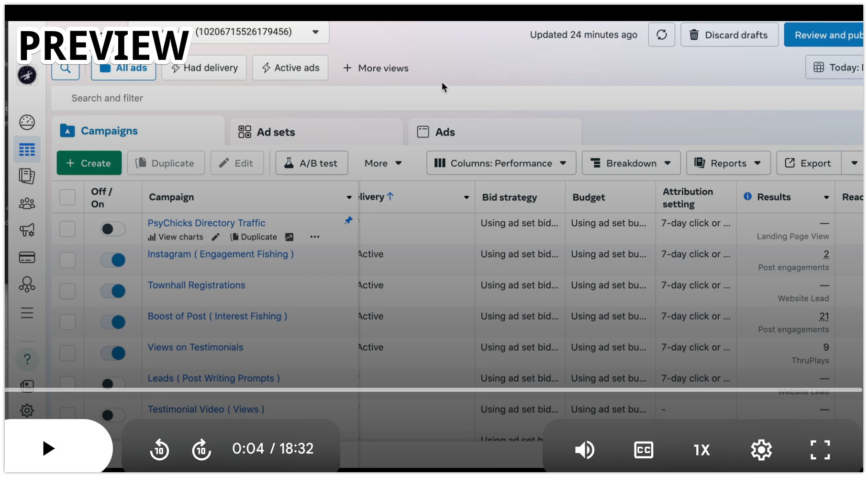
Task: Open the account overview gauge icon in sidebar
Action: click(x=27, y=122)
